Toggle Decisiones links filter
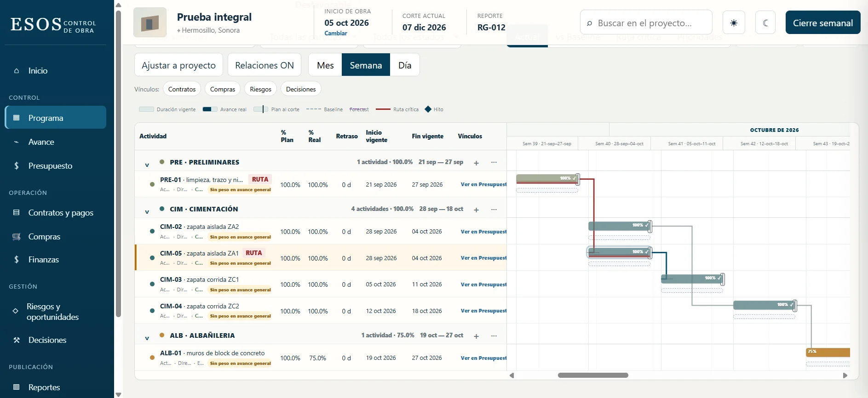The width and height of the screenshot is (868, 398). coord(301,89)
